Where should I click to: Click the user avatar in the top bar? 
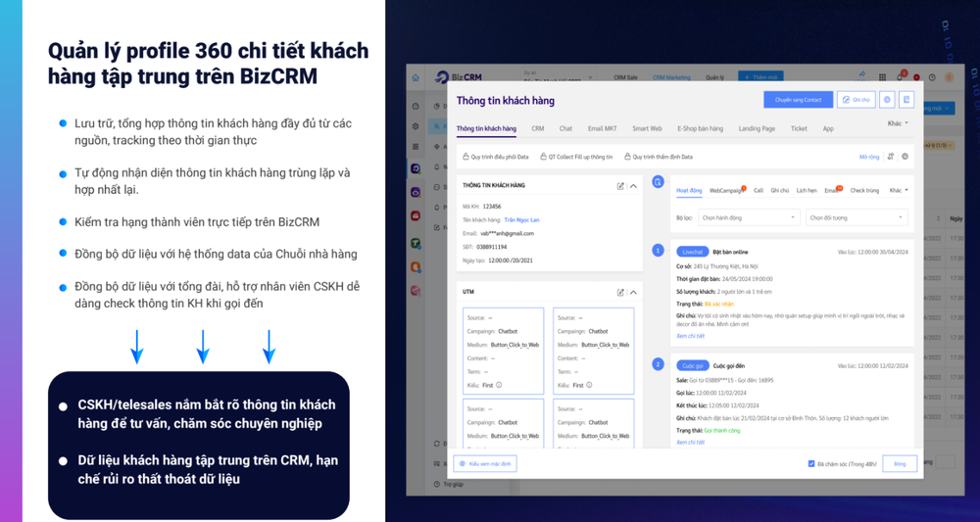[x=949, y=77]
